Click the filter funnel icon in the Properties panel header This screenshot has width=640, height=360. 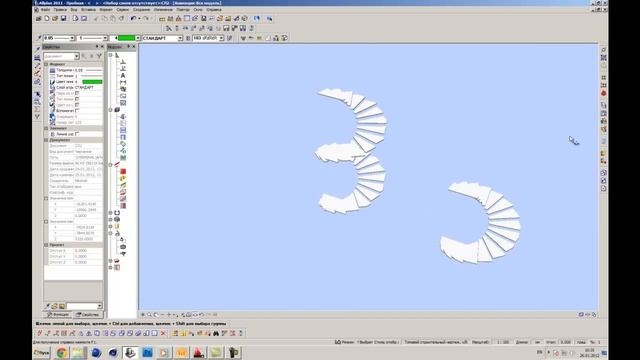click(x=99, y=56)
